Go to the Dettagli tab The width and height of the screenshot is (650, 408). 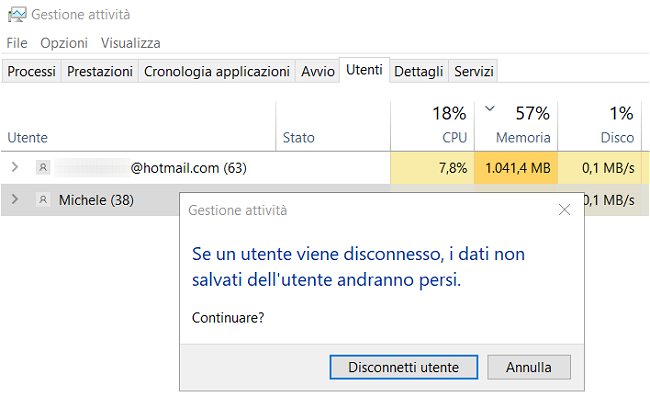418,71
